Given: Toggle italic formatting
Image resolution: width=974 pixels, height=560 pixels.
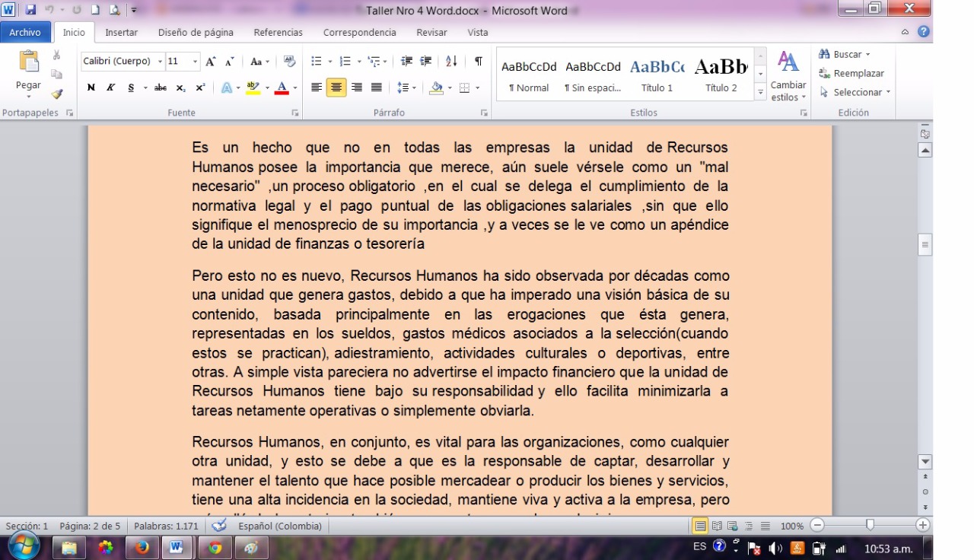Looking at the screenshot, I should point(111,87).
